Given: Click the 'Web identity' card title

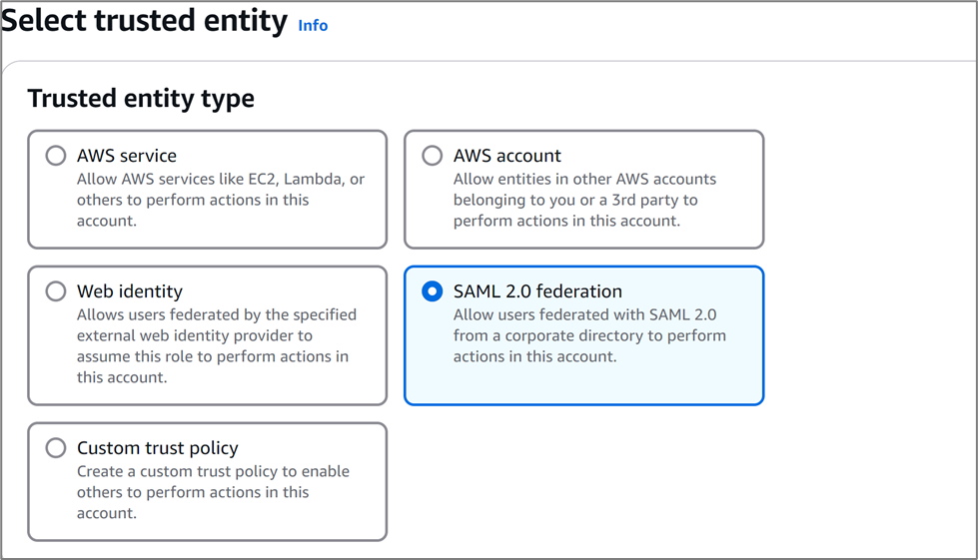Looking at the screenshot, I should [130, 291].
